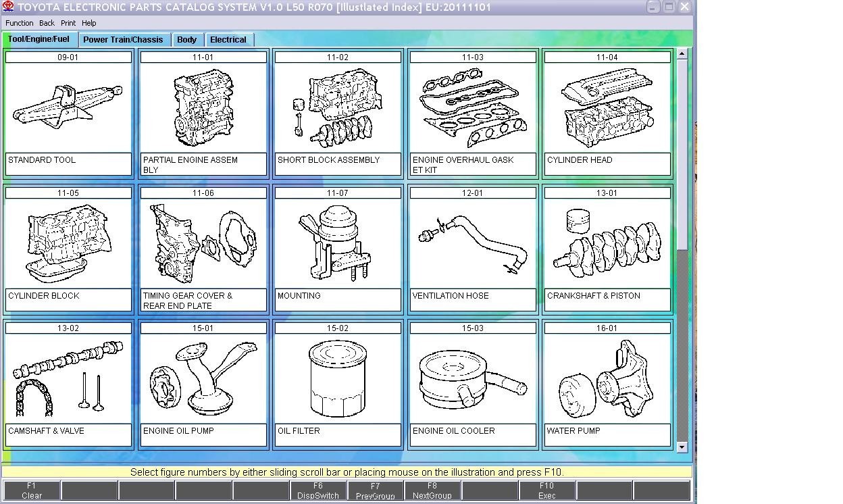Screen dimensions: 843x504
Task: Click the F10 Exec button
Action: pyautogui.click(x=546, y=490)
